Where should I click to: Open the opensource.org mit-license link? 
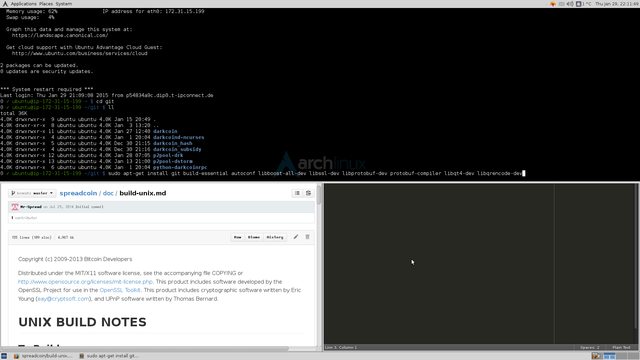(x=85, y=282)
